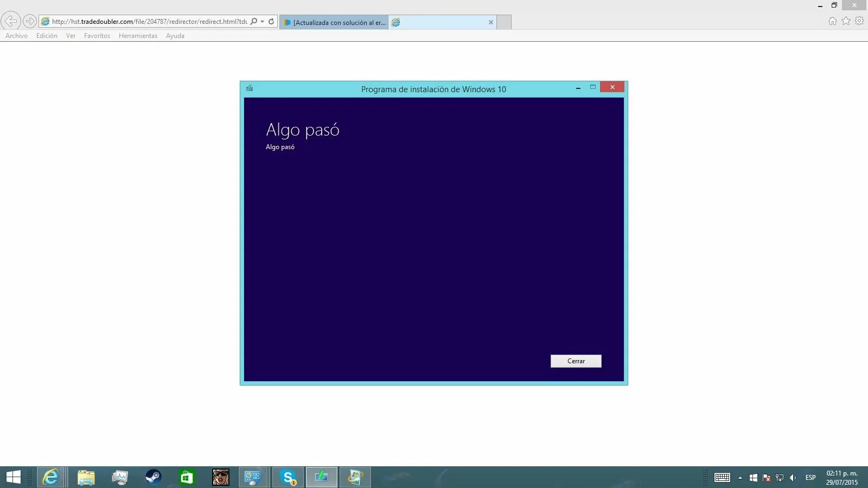Minimize the Windows 10 setup dialog
This screenshot has width=868, height=488.
(578, 87)
